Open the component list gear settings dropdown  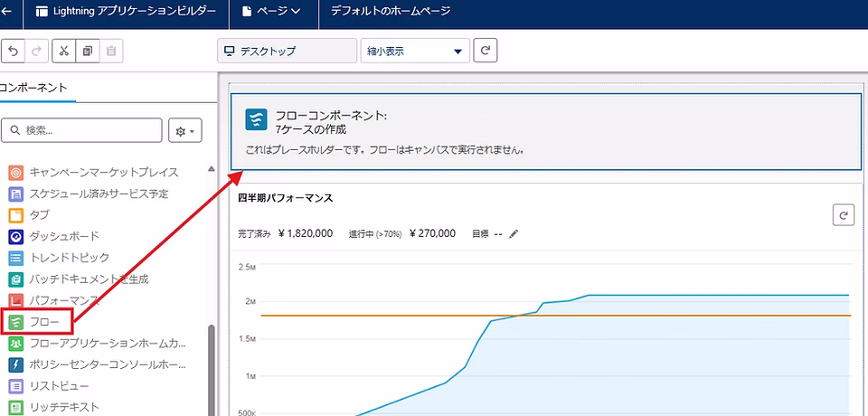[184, 131]
